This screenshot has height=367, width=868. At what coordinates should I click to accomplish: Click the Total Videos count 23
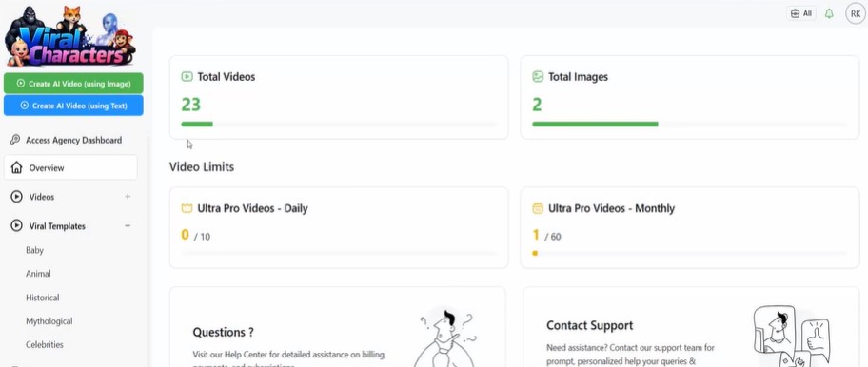tap(191, 105)
